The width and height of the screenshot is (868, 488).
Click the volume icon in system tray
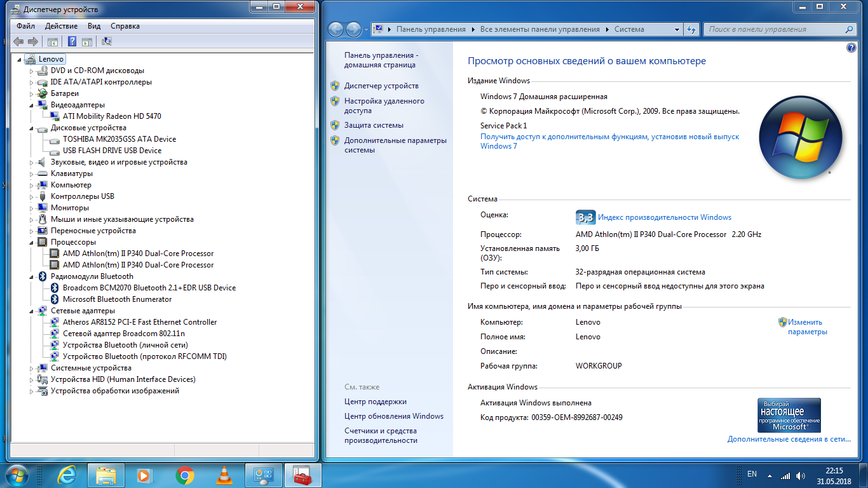click(x=801, y=475)
